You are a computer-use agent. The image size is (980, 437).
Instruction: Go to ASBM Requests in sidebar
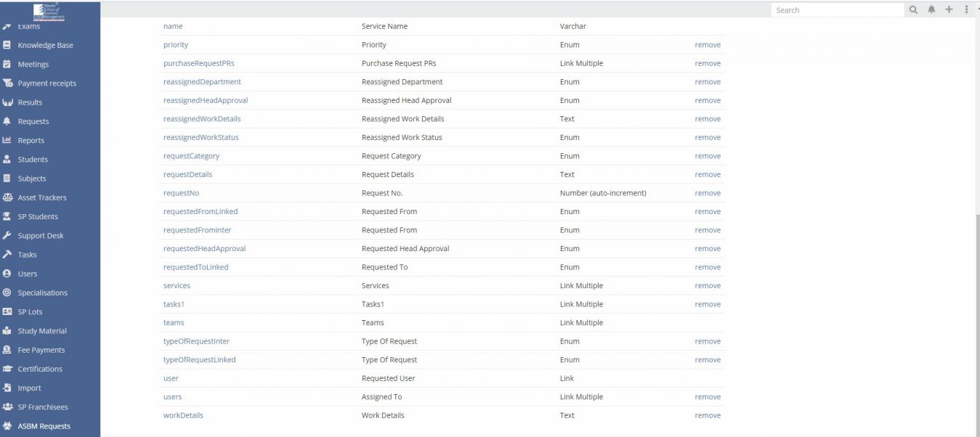coord(44,426)
